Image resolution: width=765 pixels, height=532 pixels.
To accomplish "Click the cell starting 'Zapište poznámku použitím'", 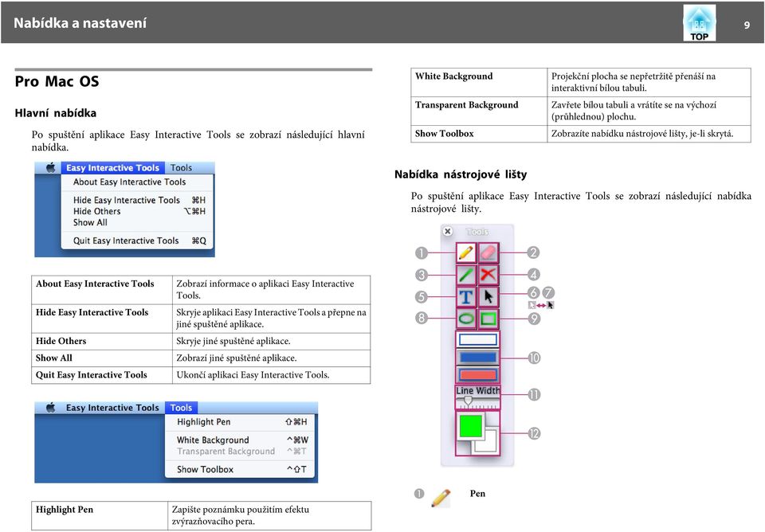I will click(269, 515).
